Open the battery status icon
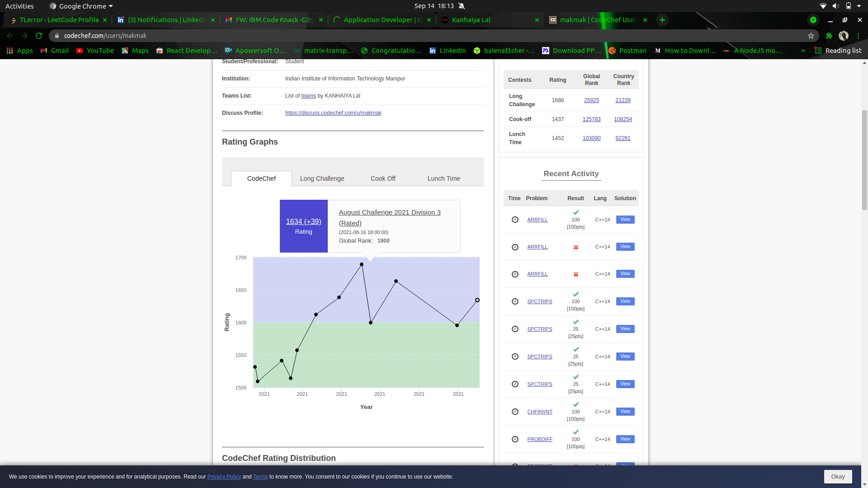 pyautogui.click(x=849, y=6)
